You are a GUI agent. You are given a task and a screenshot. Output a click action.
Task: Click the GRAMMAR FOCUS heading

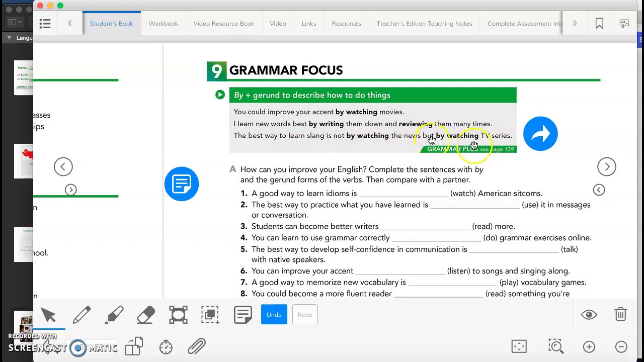(286, 70)
